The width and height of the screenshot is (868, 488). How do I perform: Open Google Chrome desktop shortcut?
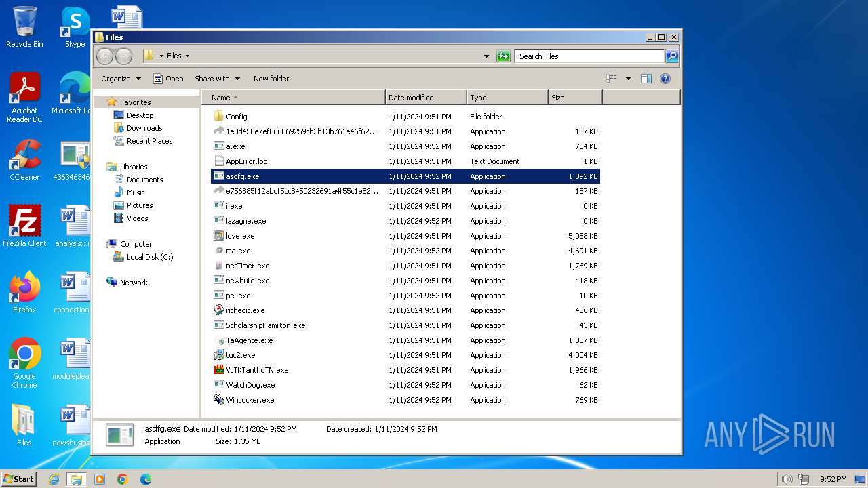[24, 363]
